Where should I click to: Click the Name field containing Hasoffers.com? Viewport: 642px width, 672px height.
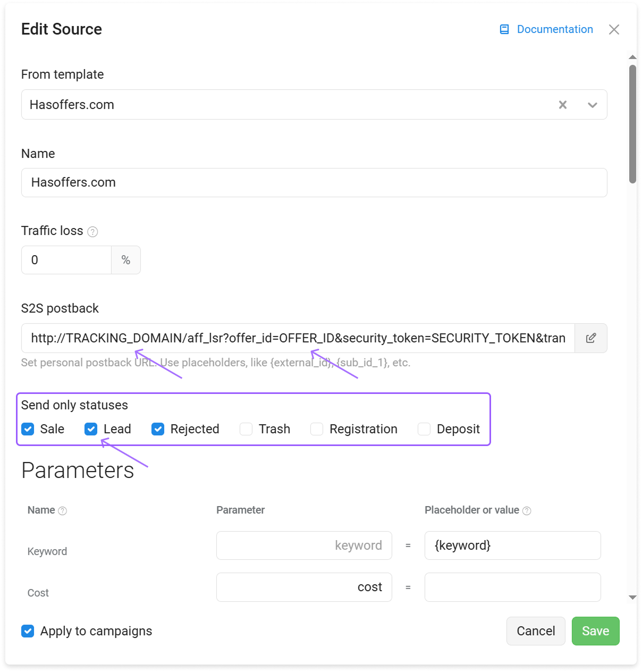point(314,183)
